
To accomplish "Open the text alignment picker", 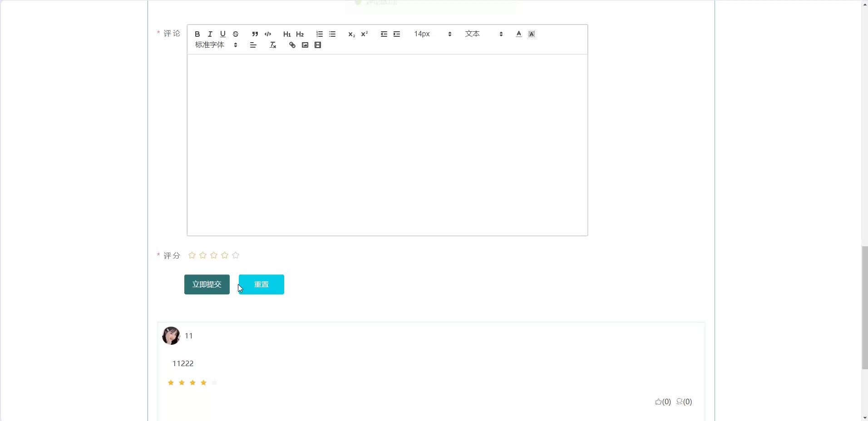I will (253, 45).
